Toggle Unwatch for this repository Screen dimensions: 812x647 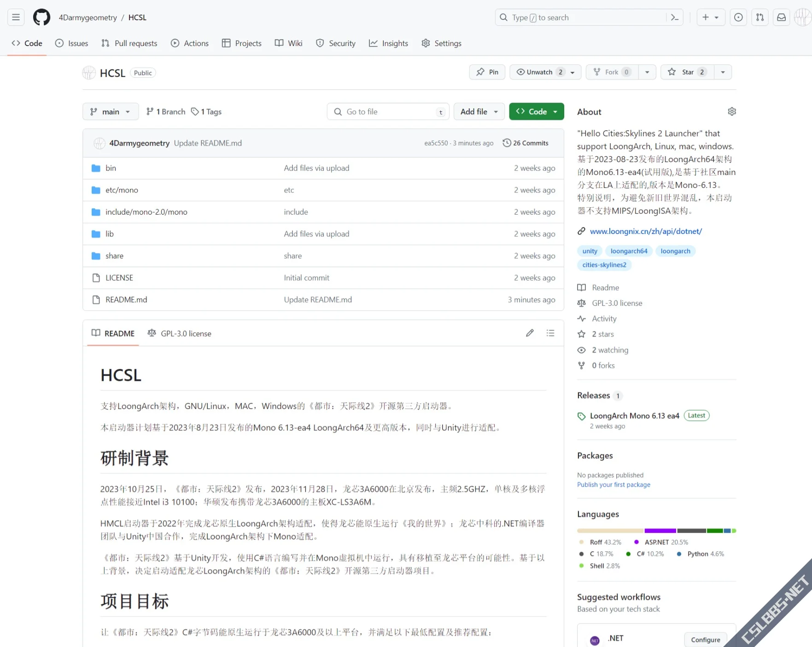545,72
